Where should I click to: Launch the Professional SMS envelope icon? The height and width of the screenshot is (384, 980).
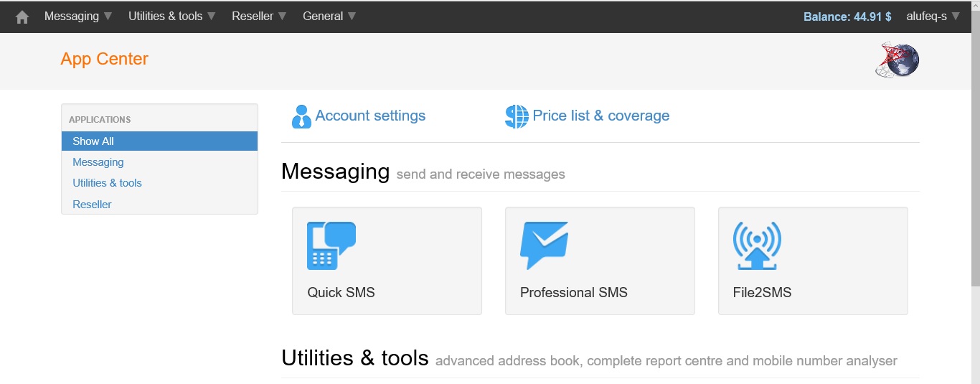coord(545,245)
